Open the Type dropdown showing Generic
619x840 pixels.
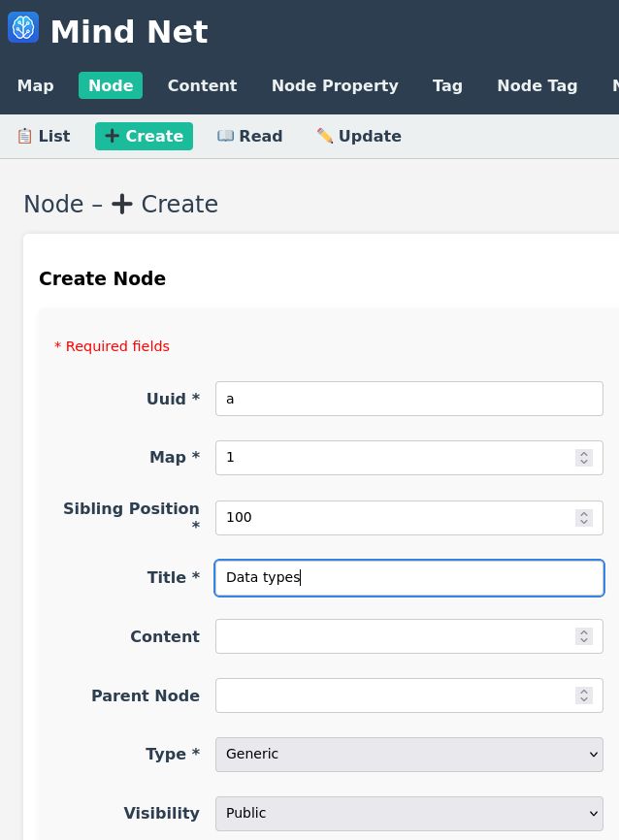pos(409,755)
